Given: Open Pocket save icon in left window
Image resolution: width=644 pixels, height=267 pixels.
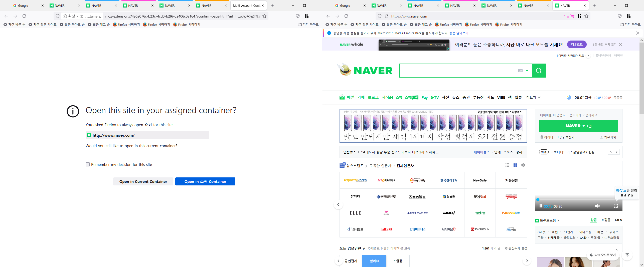Looking at the screenshot, I should [x=298, y=16].
